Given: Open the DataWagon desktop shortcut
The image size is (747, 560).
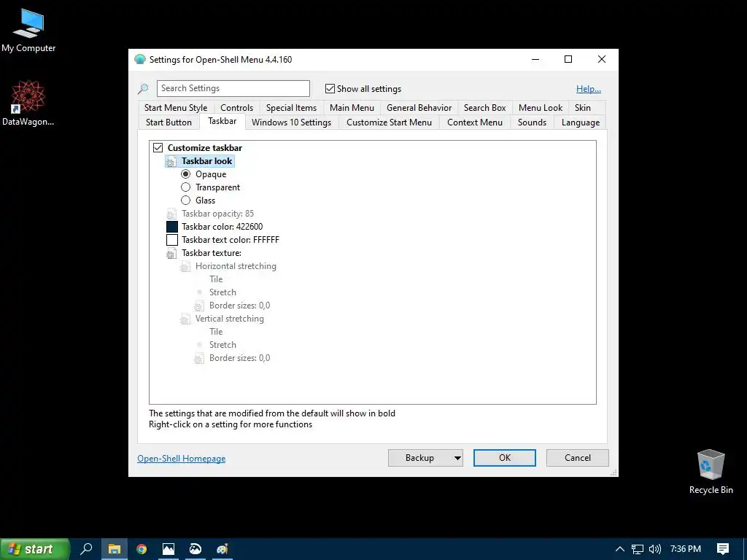Looking at the screenshot, I should pos(28,104).
